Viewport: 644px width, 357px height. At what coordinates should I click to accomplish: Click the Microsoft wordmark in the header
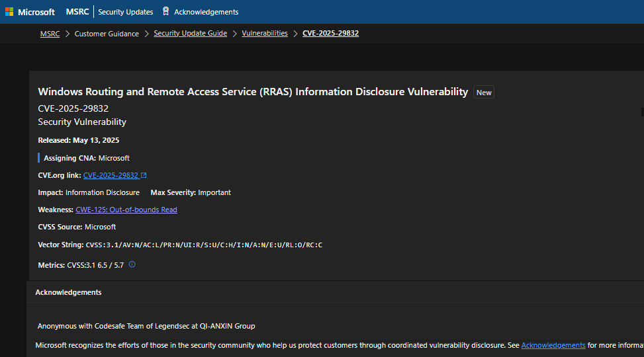36,12
